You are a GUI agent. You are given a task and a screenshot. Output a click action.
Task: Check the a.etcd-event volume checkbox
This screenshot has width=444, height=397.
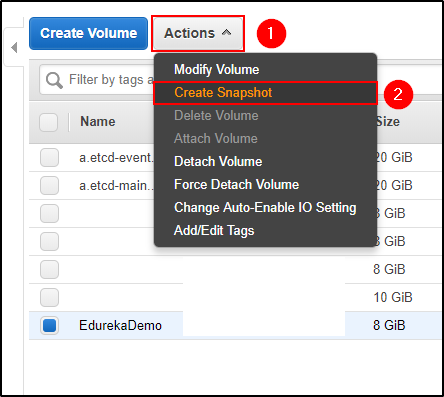coord(49,157)
